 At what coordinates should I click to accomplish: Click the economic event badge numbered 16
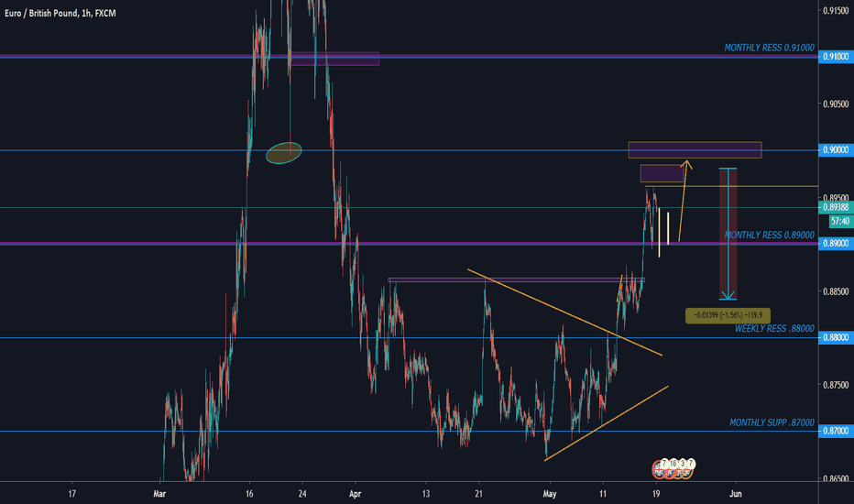coord(673,463)
